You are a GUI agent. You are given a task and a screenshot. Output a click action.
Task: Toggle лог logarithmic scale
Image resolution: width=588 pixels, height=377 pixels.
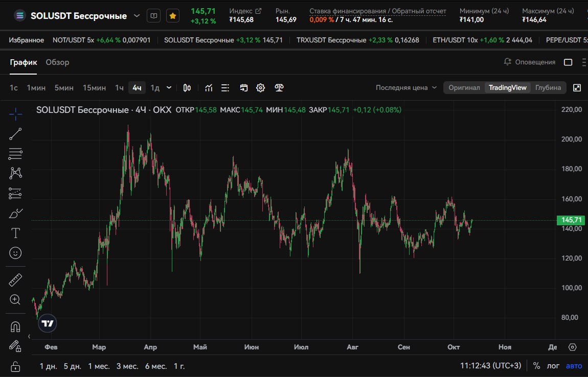click(553, 366)
